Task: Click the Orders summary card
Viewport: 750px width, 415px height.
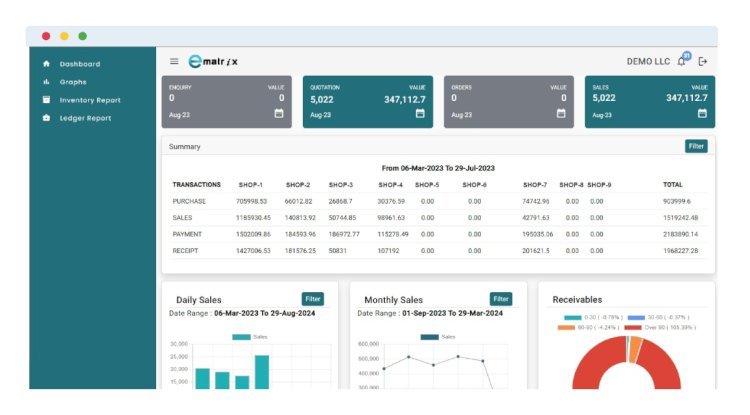Action: tap(509, 102)
